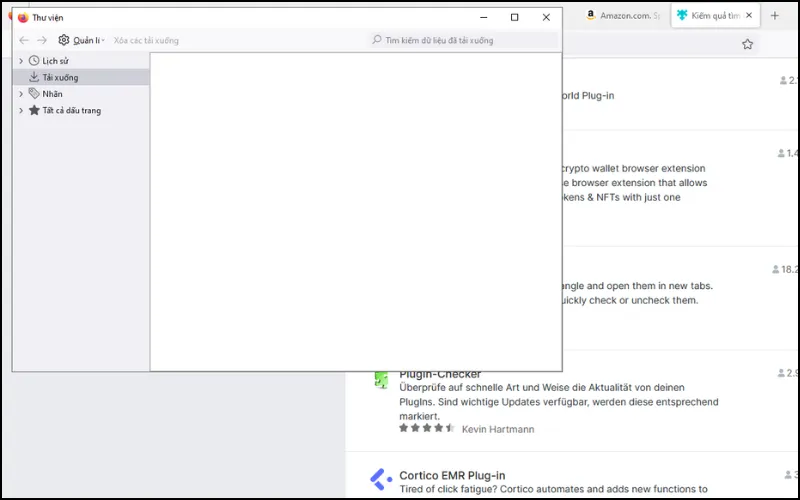Switch to the Amazon.com browser tab
The width and height of the screenshot is (800, 500).
(625, 16)
